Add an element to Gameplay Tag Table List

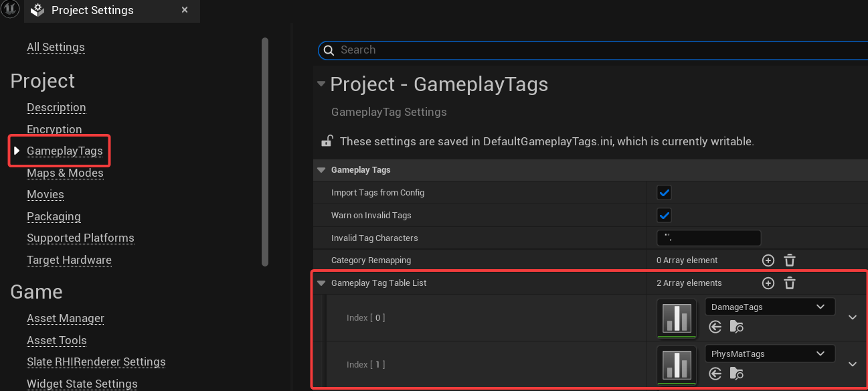coord(768,283)
